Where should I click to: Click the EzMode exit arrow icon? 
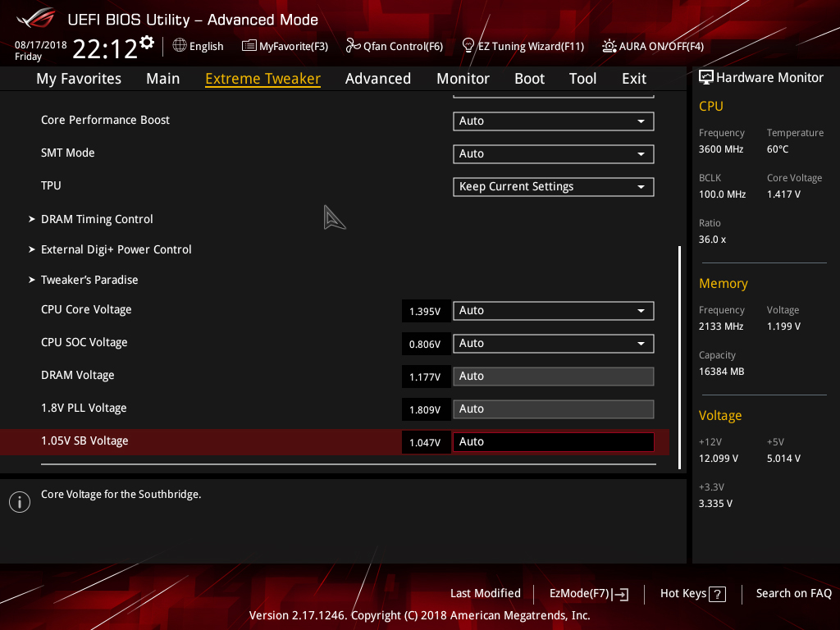(620, 594)
